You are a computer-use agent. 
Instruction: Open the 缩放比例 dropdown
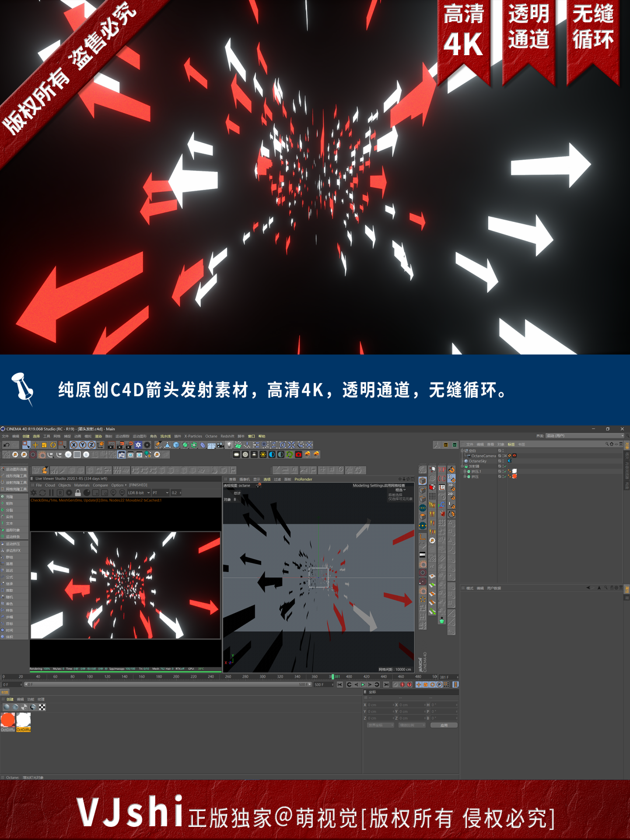coord(411,725)
